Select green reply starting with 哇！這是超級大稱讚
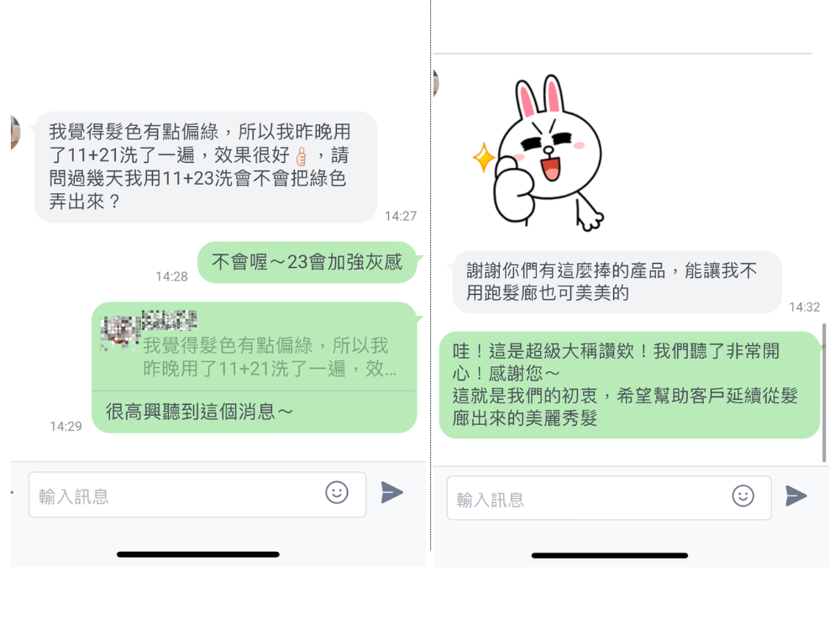Image resolution: width=840 pixels, height=630 pixels. (x=629, y=385)
